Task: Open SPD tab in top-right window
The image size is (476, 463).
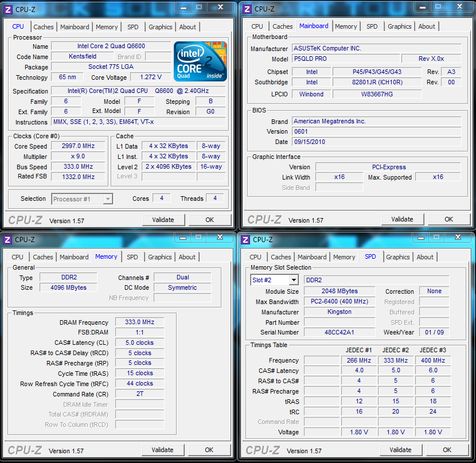Action: click(x=372, y=26)
